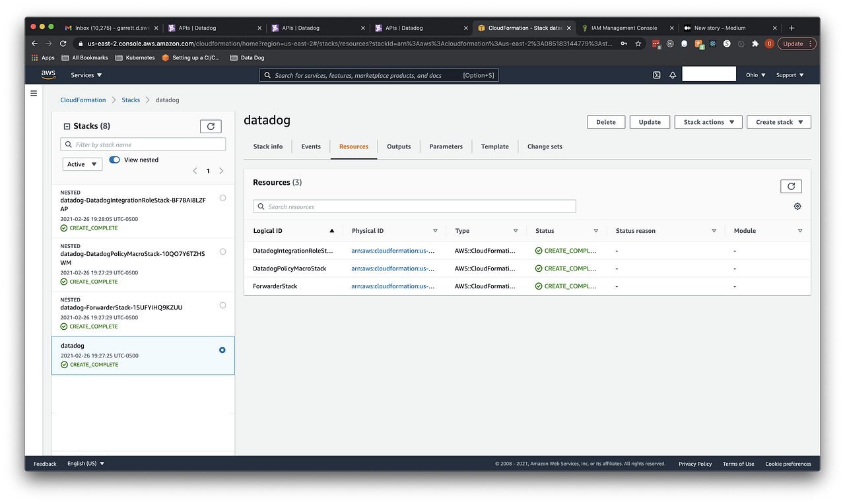
Task: Click the Delete stack button
Action: [x=605, y=121]
